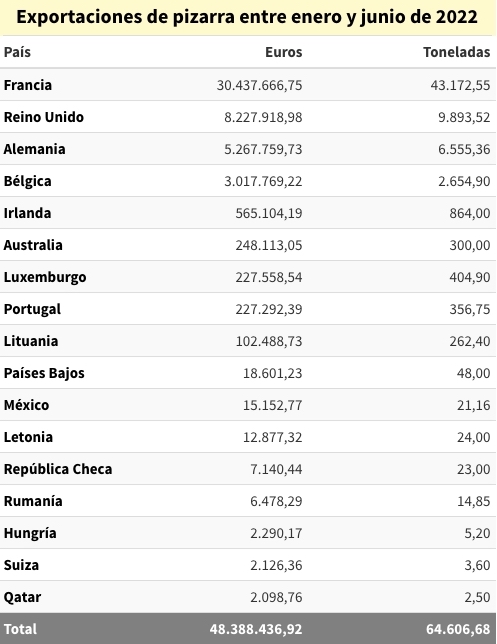Click Portugal tonnage value 356,75

tap(469, 309)
